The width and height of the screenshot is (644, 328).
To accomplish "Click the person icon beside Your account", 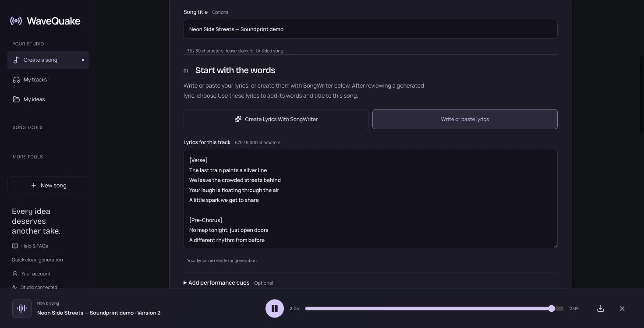I will 15,274.
